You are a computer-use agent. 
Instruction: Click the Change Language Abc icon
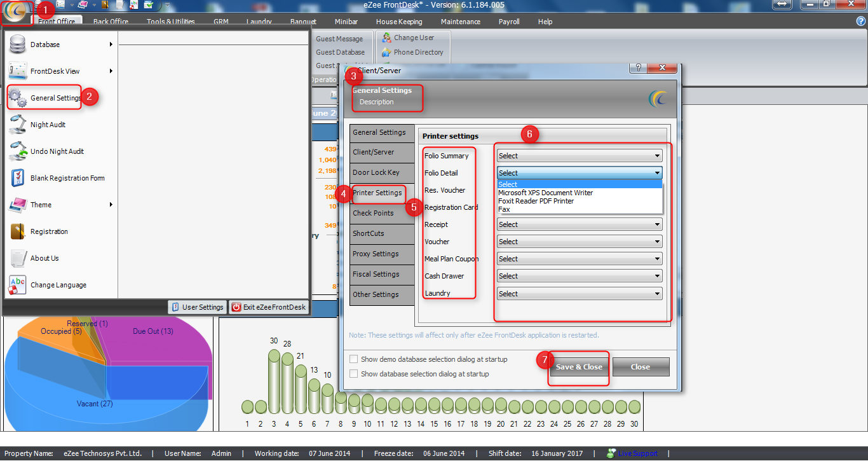click(18, 285)
